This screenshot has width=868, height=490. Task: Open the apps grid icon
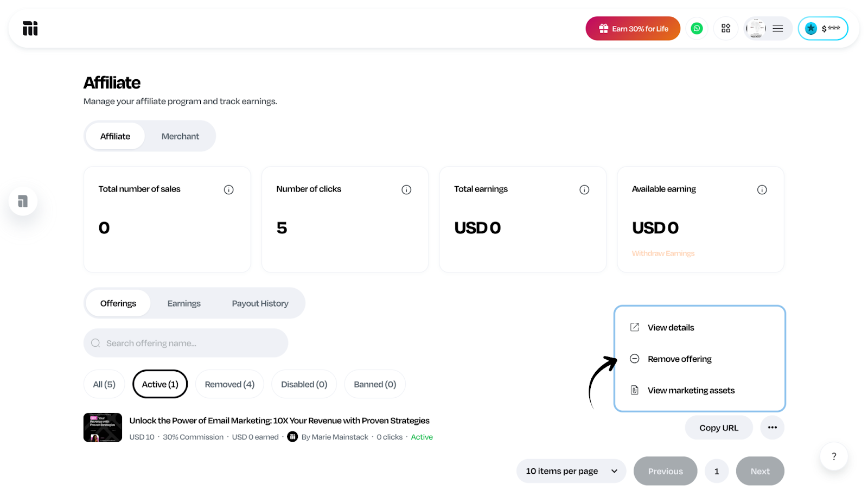pos(726,28)
